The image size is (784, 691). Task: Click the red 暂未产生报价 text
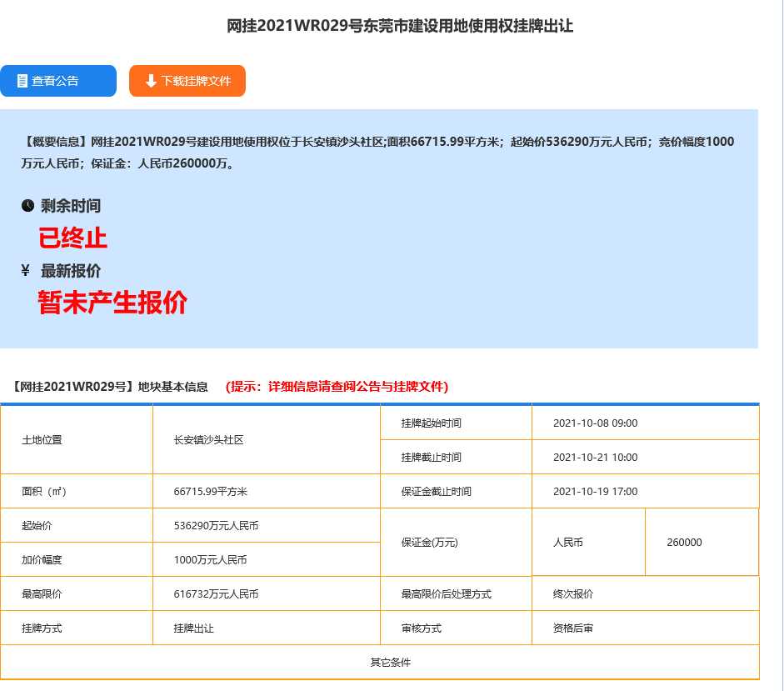112,303
